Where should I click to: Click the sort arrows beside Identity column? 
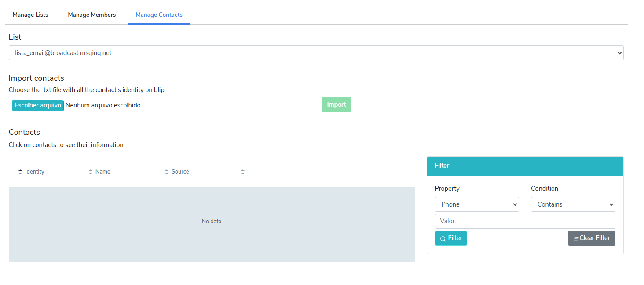coord(20,172)
